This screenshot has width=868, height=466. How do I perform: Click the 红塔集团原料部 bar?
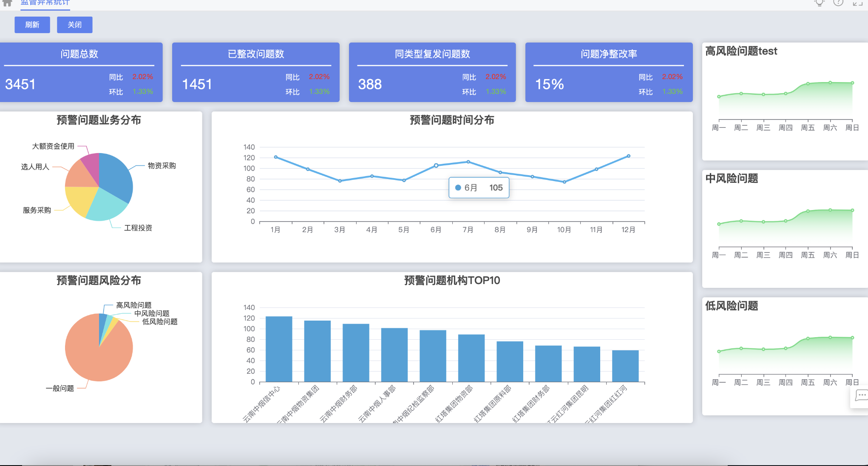[510, 361]
